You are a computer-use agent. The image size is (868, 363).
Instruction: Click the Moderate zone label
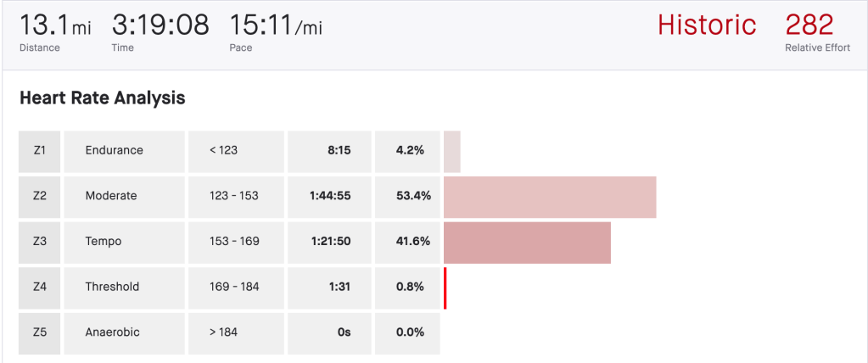tap(111, 196)
